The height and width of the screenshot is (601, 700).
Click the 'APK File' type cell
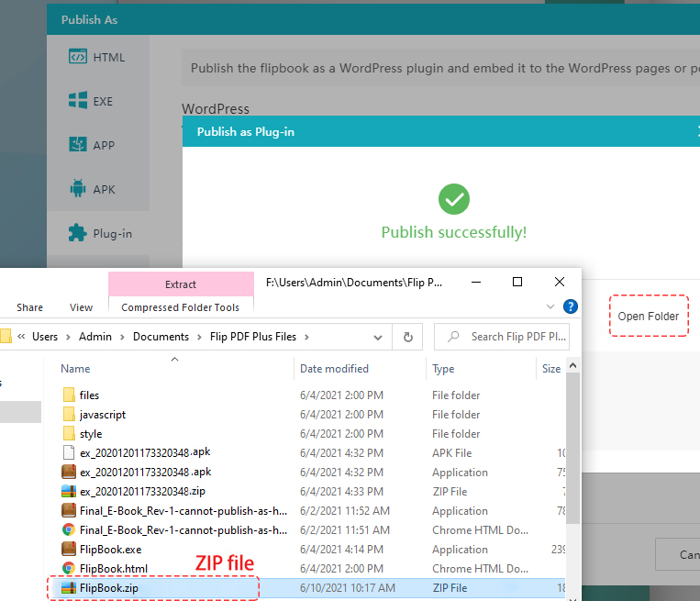pos(451,453)
